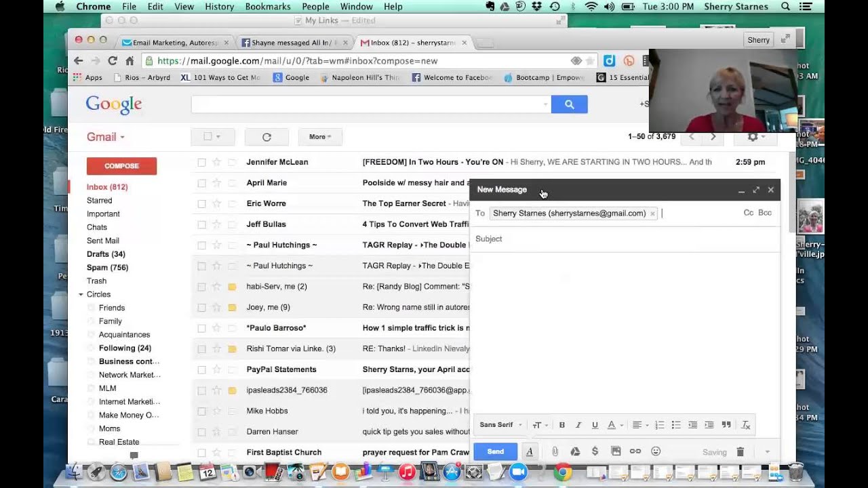Open the People menu
Screen dimensions: 868x488
(315, 7)
